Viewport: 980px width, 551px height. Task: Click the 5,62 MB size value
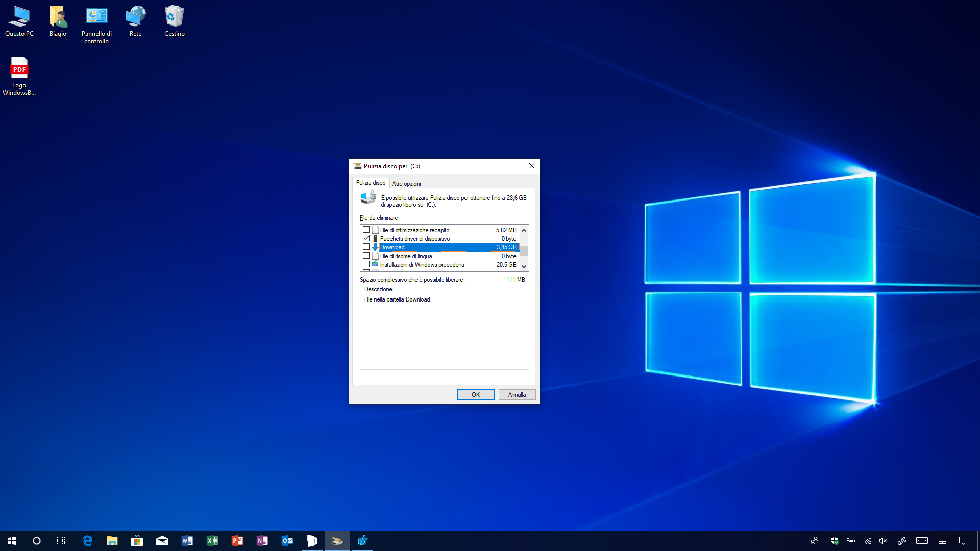point(506,230)
